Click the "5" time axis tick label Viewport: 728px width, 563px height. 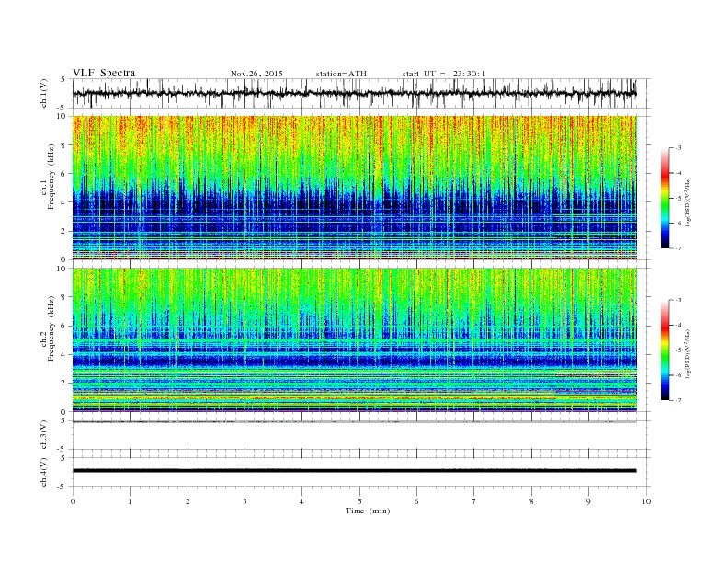[x=359, y=501]
